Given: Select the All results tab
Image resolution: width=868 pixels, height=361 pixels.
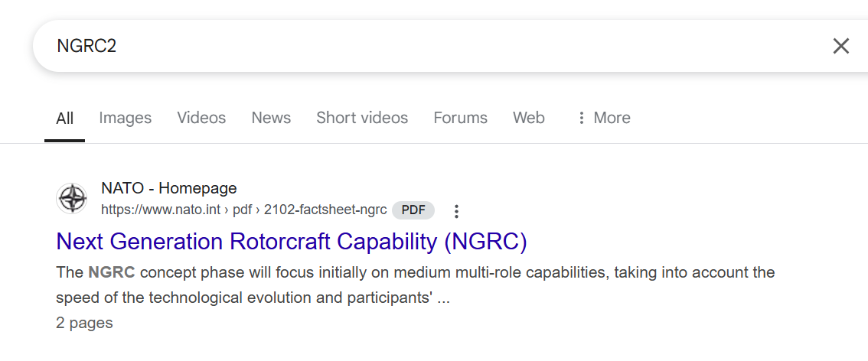Looking at the screenshot, I should tap(65, 118).
